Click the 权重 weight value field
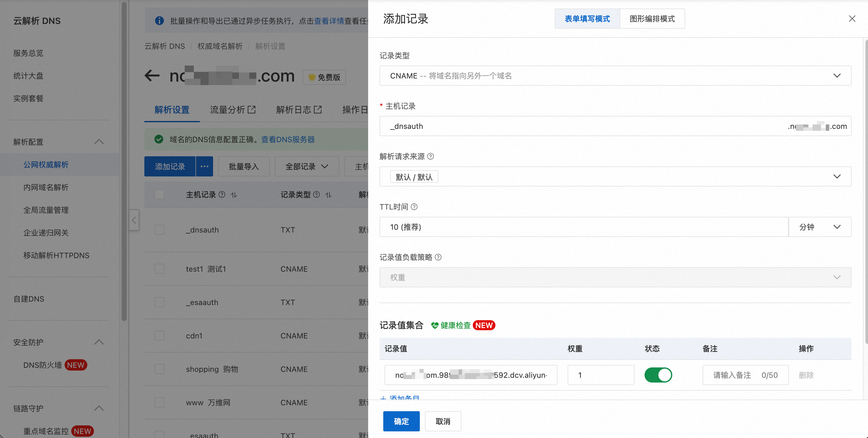Viewport: 868px width, 438px height. 600,375
